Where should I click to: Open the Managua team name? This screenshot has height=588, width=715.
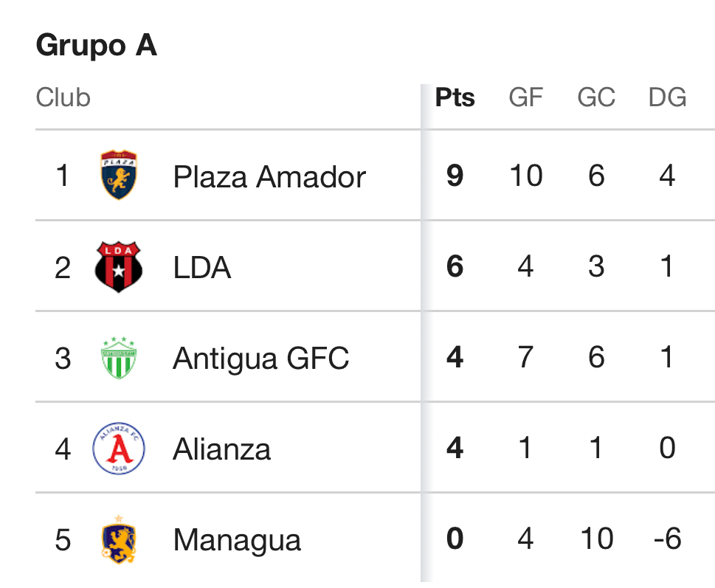(237, 541)
